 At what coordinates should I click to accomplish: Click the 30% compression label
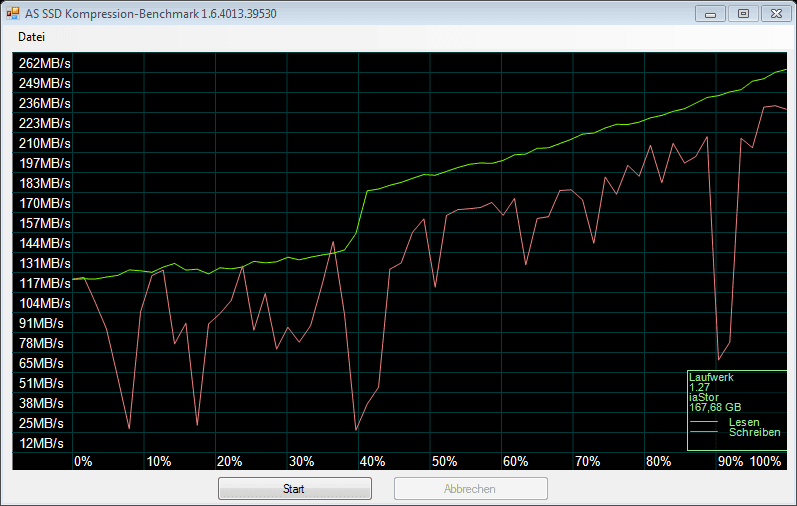tap(301, 461)
